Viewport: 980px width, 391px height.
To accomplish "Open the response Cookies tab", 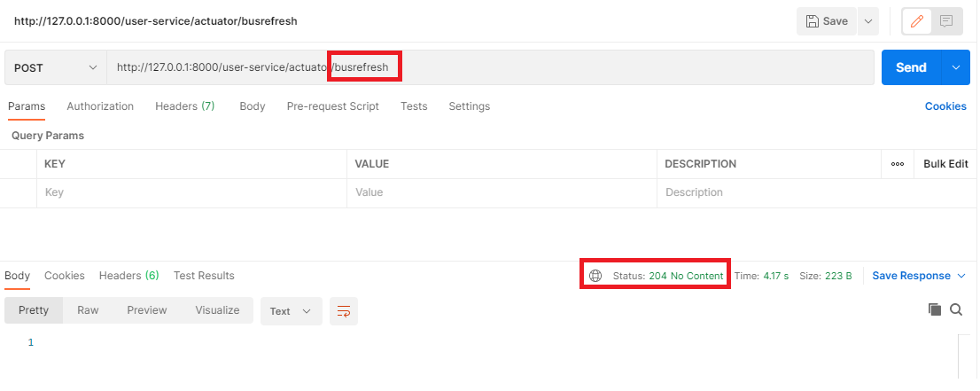I will (65, 276).
